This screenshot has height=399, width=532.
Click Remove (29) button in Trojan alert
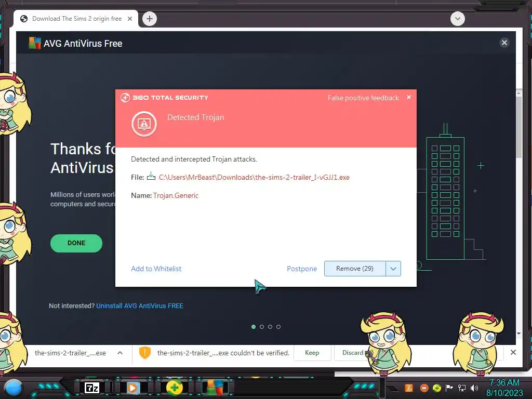click(355, 269)
